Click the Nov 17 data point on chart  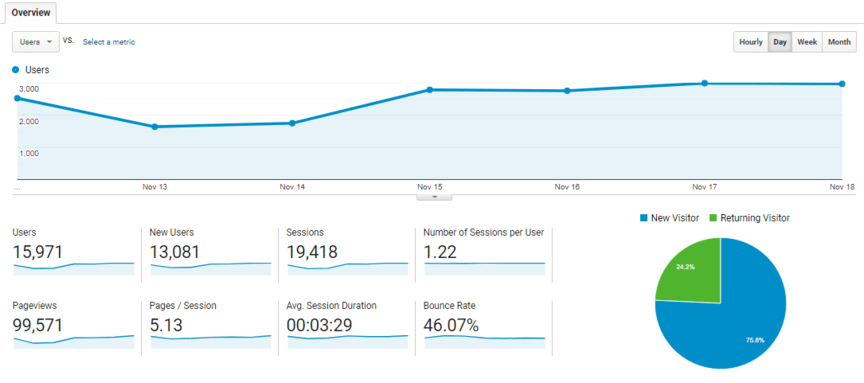pyautogui.click(x=704, y=83)
